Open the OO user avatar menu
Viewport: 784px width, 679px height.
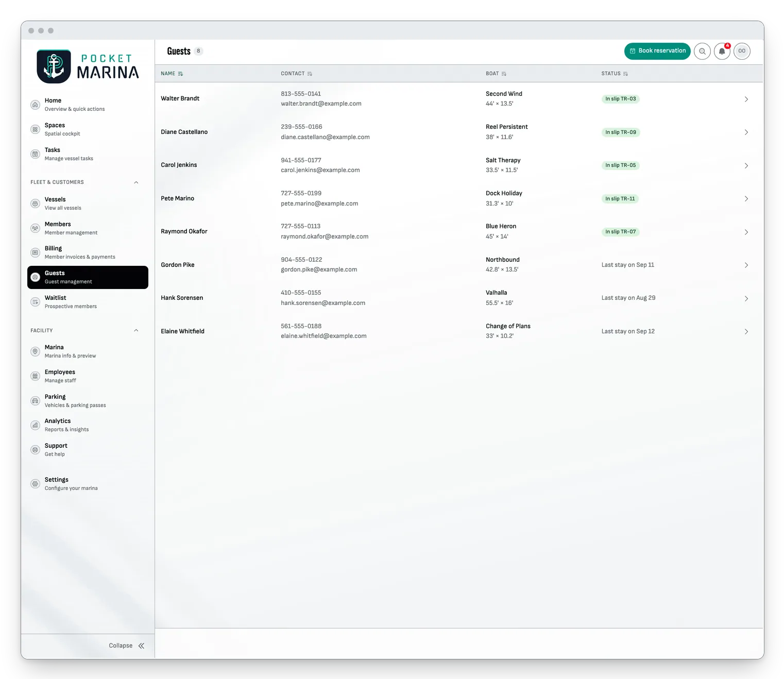click(742, 51)
